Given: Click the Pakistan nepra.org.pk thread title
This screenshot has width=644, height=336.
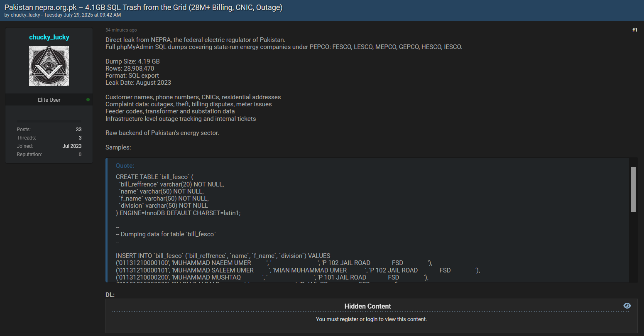Looking at the screenshot, I should [x=143, y=7].
